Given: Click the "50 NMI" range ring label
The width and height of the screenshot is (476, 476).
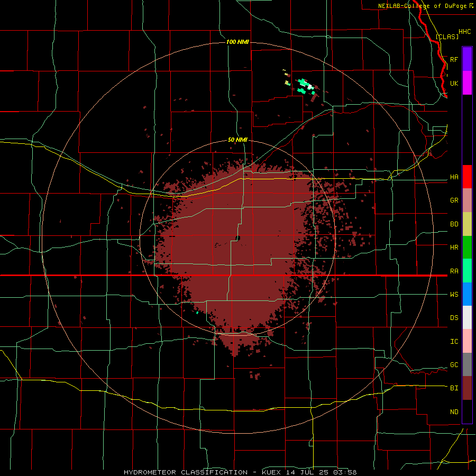Looking at the screenshot, I should 237,140.
